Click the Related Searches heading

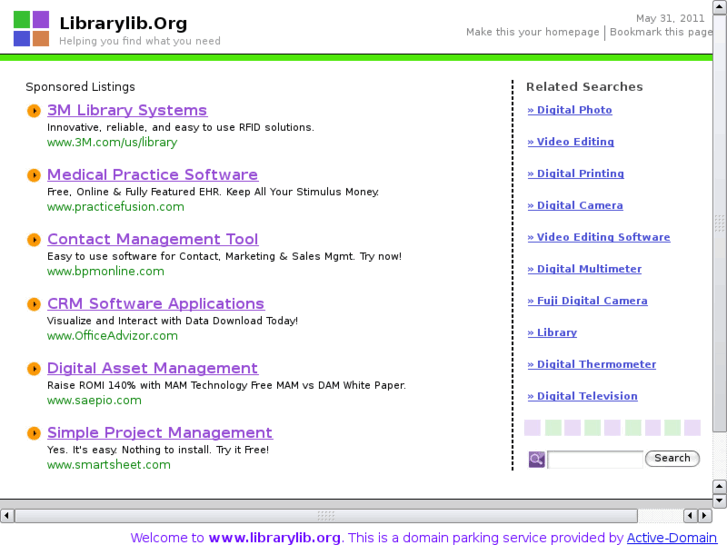[x=585, y=87]
